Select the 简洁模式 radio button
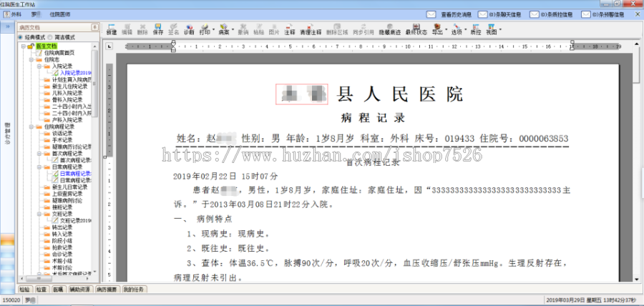644x306 pixels. [x=50, y=37]
